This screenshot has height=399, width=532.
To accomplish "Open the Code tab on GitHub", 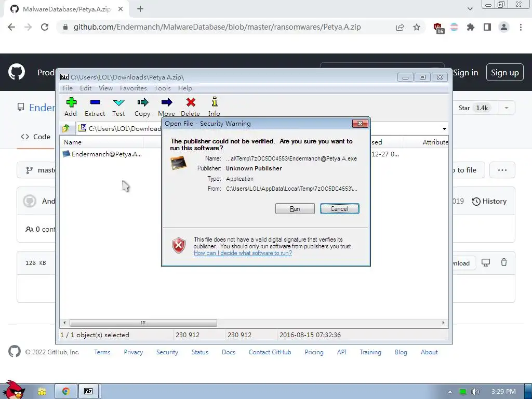I will coord(36,137).
